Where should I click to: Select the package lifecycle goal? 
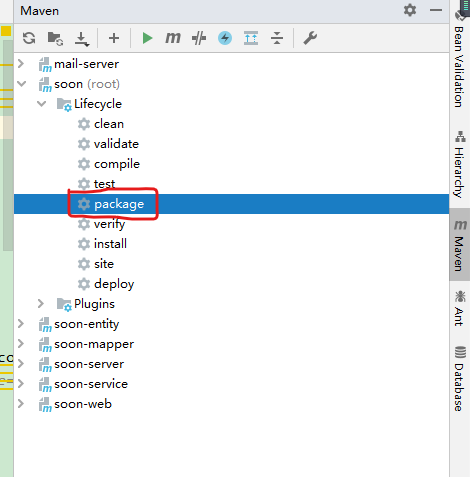tap(231, 204)
